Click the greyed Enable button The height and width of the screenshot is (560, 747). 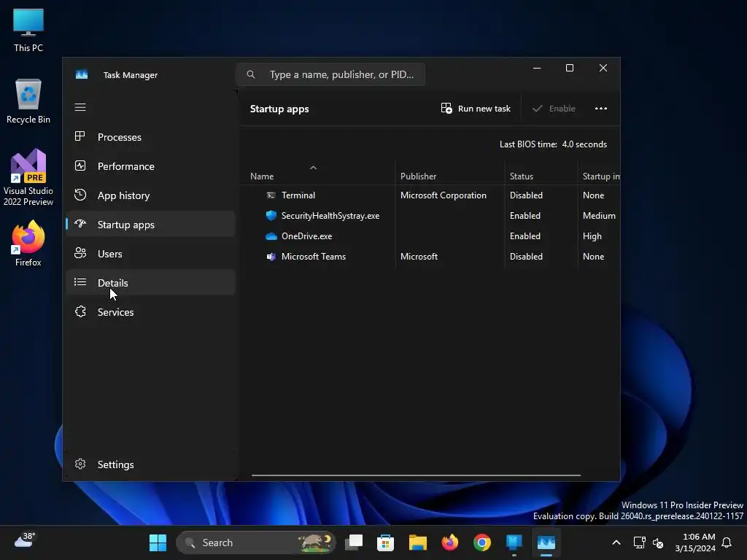[x=554, y=109]
